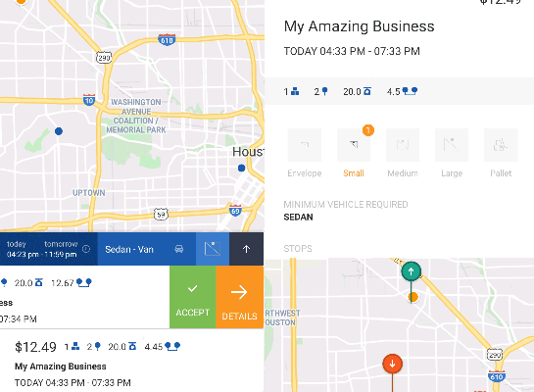Click the Interstate 69 shield on map
The image size is (534, 392).
click(235, 210)
